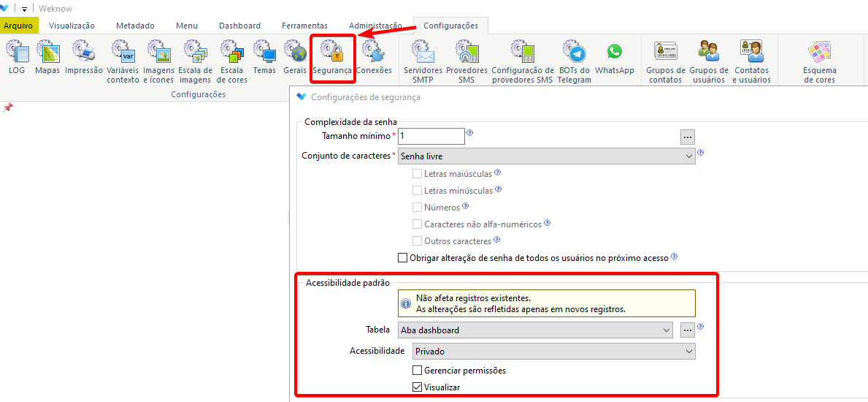The height and width of the screenshot is (402, 868).
Task: Open Escala de cores icon
Action: pyautogui.click(x=232, y=61)
